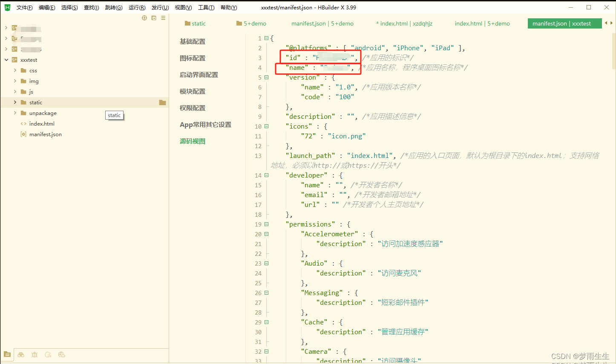Click the unpackage folder icon

(24, 113)
